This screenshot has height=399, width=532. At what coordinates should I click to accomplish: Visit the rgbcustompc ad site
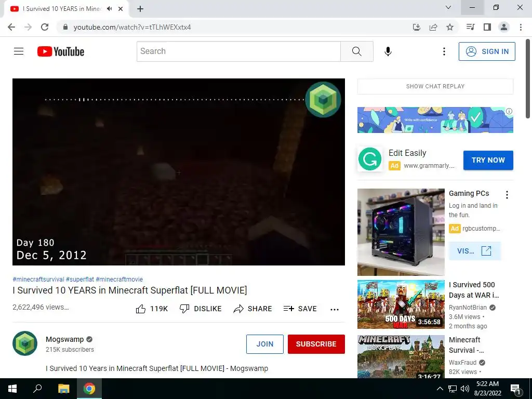[475, 251]
